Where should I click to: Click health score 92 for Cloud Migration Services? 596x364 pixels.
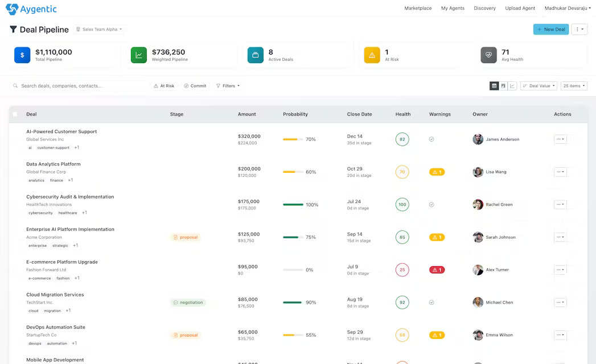402,303
